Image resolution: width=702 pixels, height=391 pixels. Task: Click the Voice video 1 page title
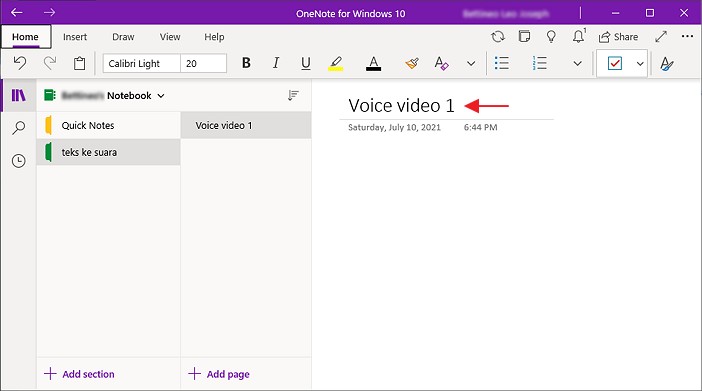(x=401, y=106)
